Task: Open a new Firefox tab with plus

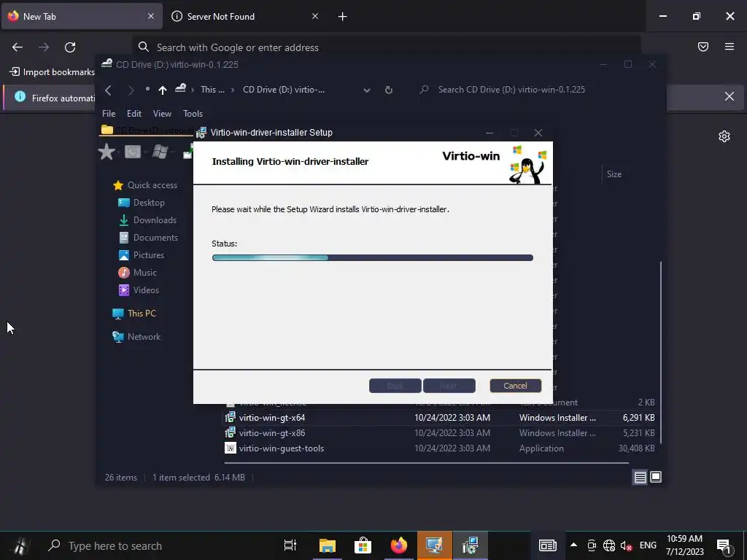Action: coord(343,17)
